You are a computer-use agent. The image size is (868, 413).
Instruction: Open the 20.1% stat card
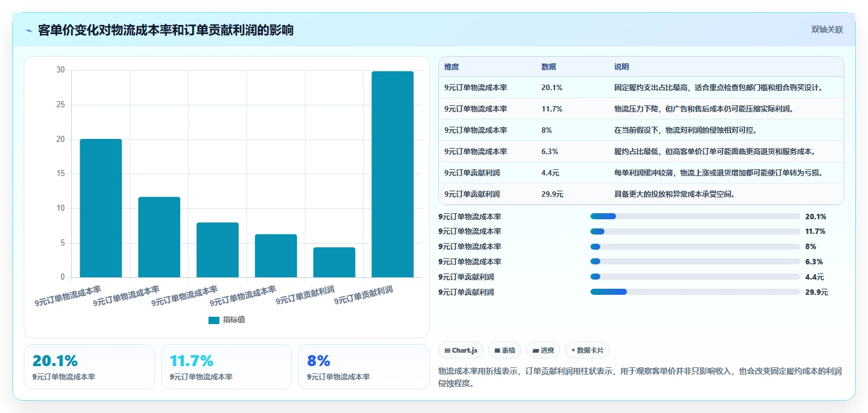[89, 367]
